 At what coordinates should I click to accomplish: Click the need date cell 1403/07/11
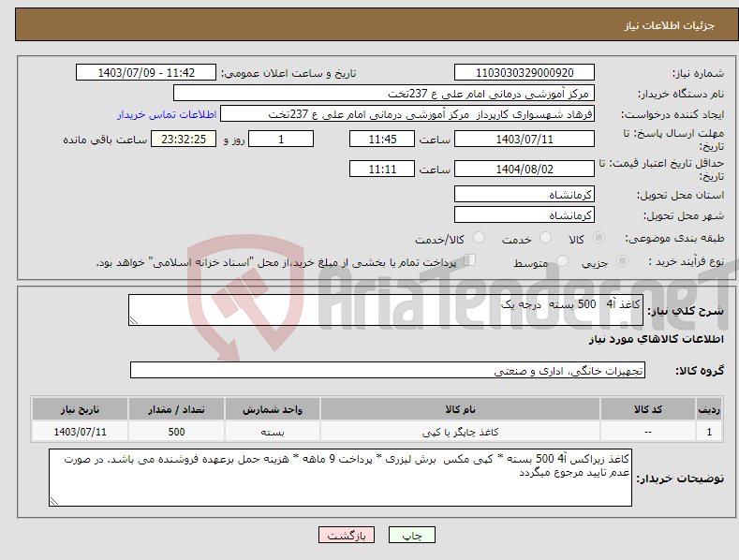(81, 432)
